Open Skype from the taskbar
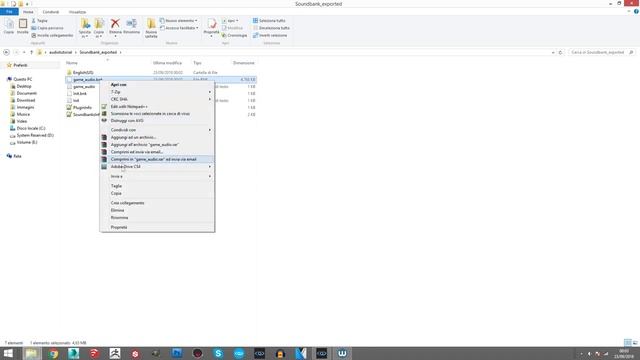 (218, 353)
